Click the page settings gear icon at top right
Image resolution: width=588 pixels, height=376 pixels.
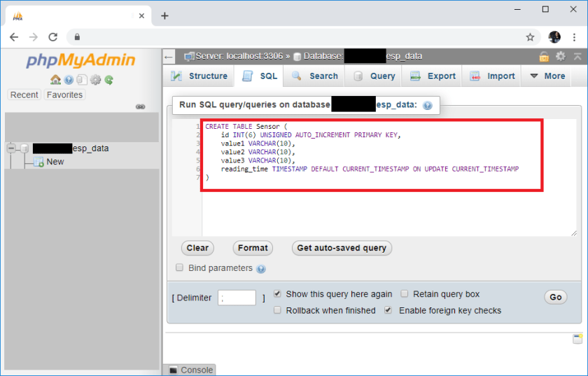(x=560, y=56)
